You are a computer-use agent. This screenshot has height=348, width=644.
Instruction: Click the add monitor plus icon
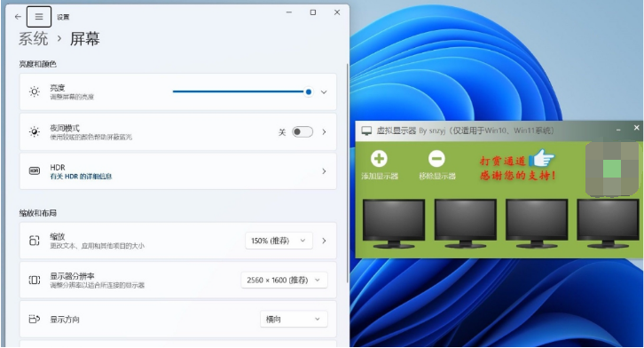[x=379, y=159]
